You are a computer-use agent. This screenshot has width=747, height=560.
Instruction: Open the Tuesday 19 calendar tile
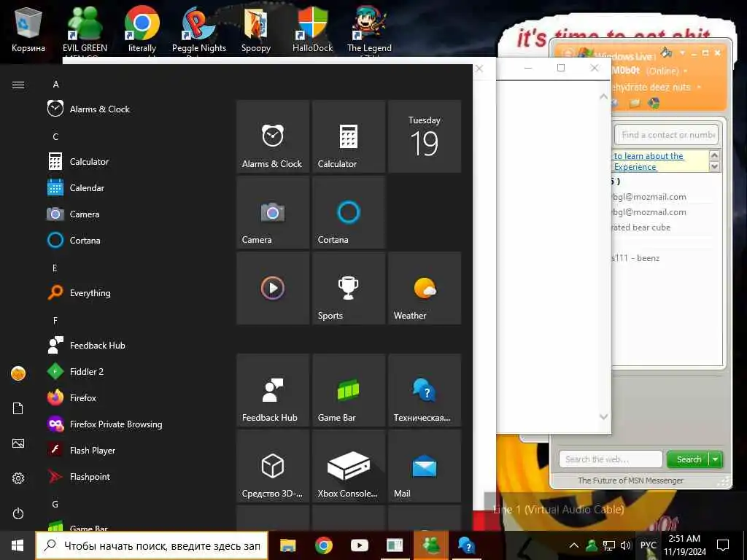425,136
